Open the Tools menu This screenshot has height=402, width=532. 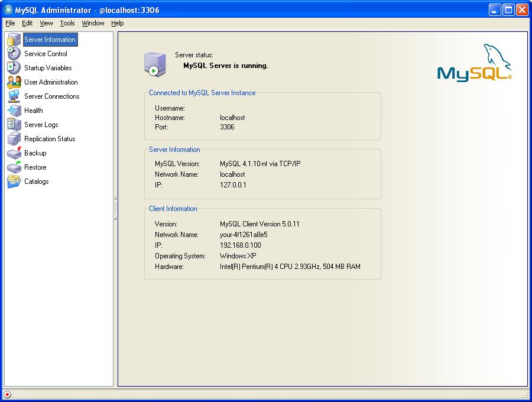[x=67, y=23]
